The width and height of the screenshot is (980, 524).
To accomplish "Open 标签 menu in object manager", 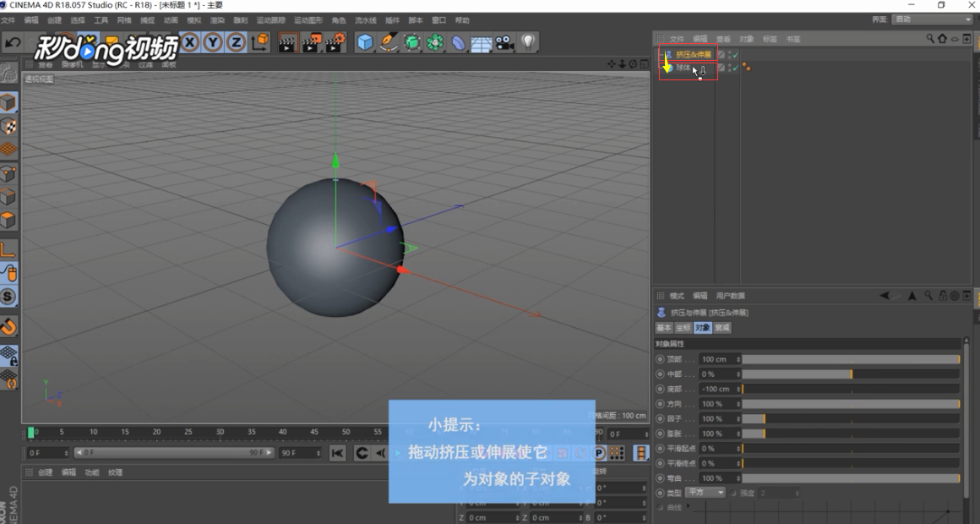I will [770, 39].
